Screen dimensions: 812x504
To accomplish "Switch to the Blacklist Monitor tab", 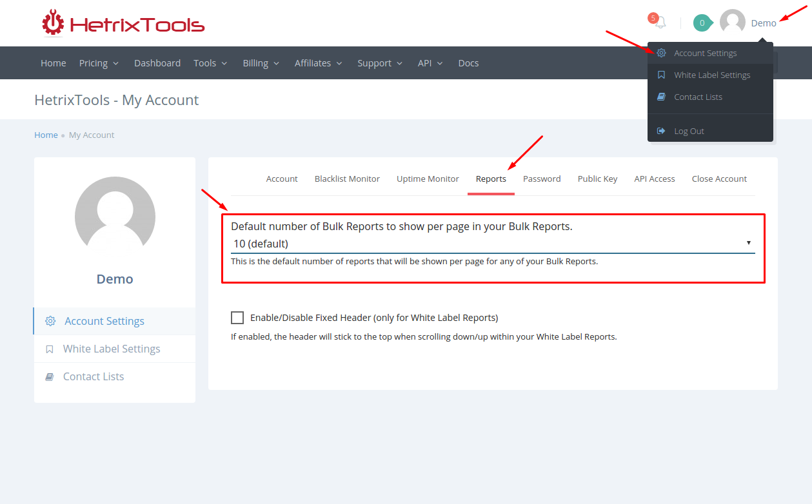I will [x=347, y=179].
